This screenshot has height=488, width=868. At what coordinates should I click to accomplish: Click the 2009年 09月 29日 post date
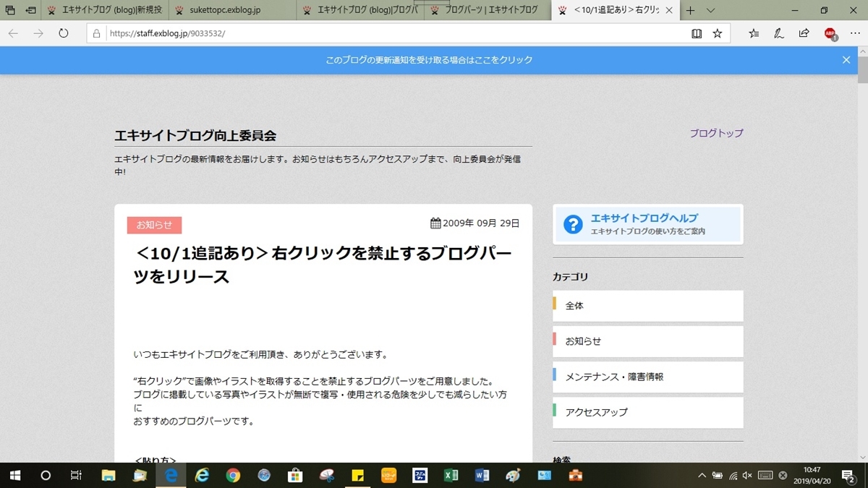[x=481, y=223]
